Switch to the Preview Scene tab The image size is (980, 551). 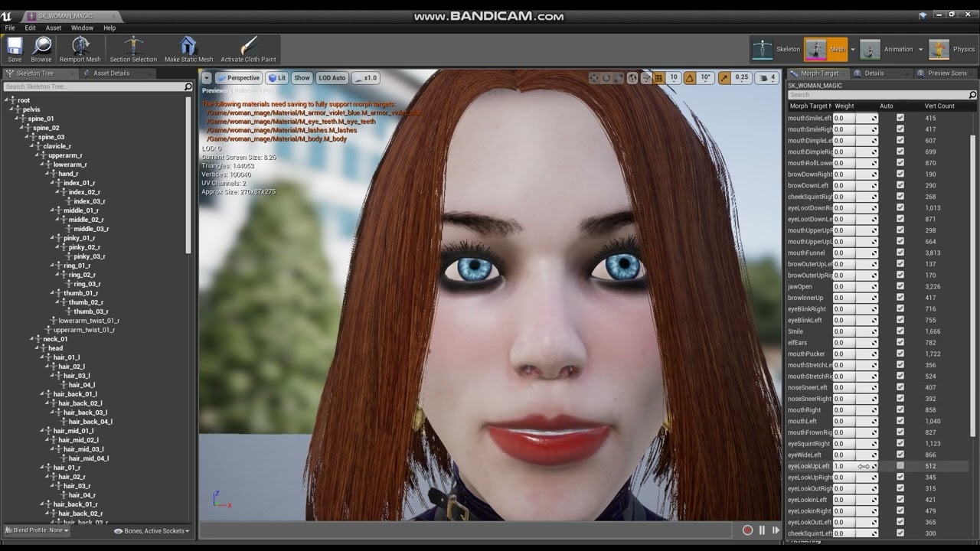pos(947,73)
